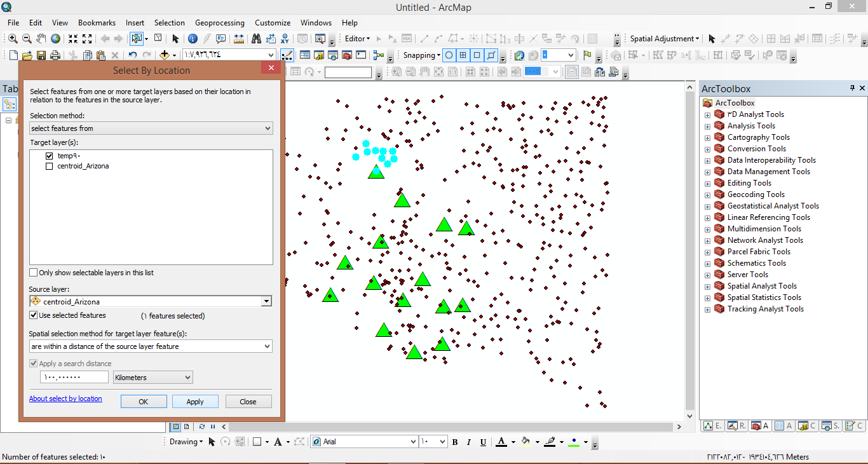Click the Open document folder icon
The height and width of the screenshot is (464, 868).
[x=27, y=55]
